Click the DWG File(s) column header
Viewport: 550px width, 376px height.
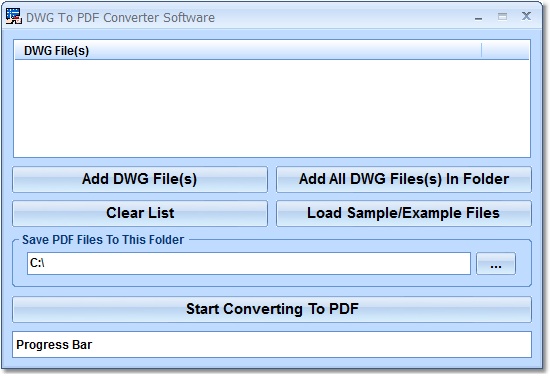(248, 51)
